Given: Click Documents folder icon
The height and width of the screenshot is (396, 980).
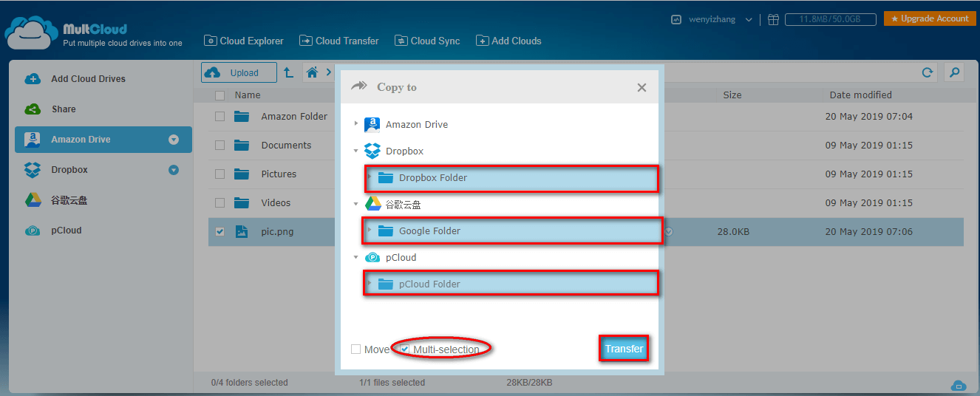Looking at the screenshot, I should tap(242, 145).
